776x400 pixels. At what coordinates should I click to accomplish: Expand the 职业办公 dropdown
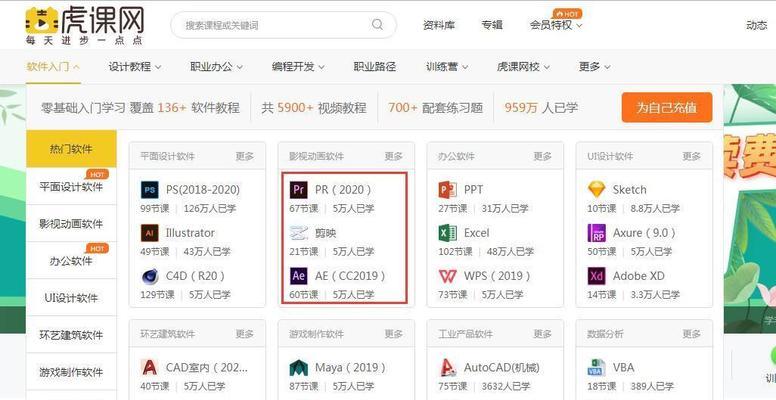pyautogui.click(x=216, y=66)
